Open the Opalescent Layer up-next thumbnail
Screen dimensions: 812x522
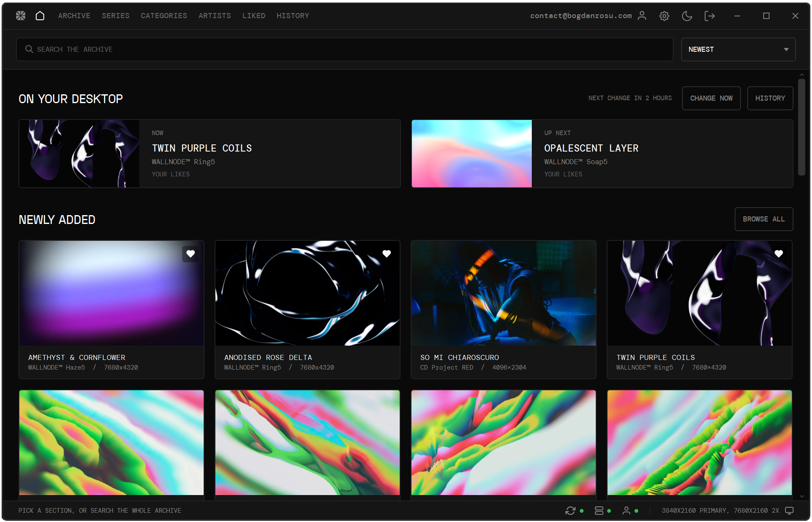tap(472, 154)
